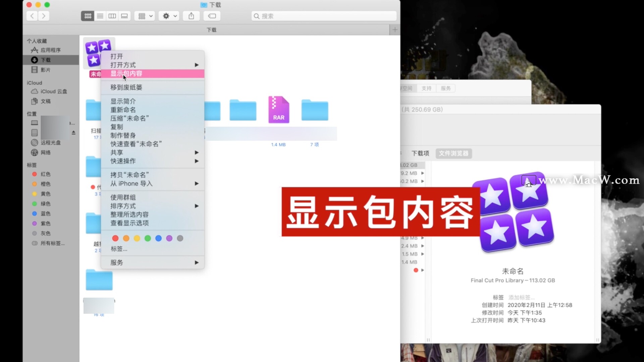Switch Finder to list view

pos(100,16)
